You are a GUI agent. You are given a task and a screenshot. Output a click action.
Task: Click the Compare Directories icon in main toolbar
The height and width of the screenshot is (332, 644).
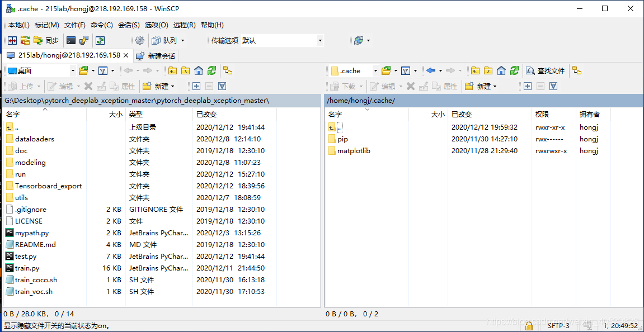coord(12,40)
